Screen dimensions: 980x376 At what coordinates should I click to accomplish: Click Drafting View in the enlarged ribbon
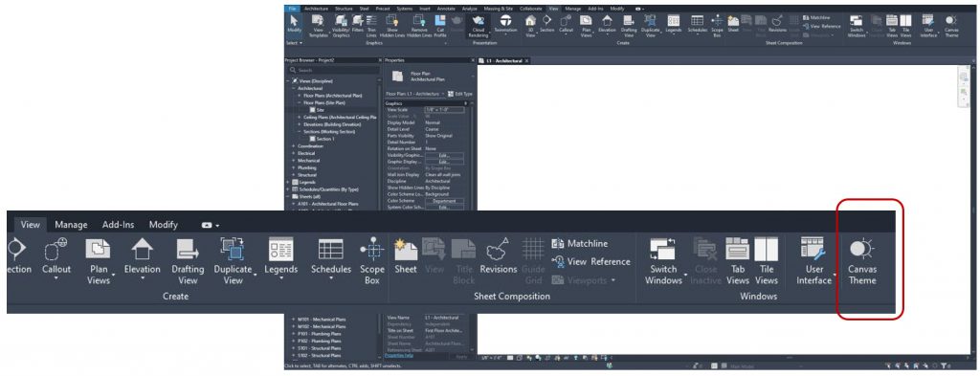coord(188,262)
